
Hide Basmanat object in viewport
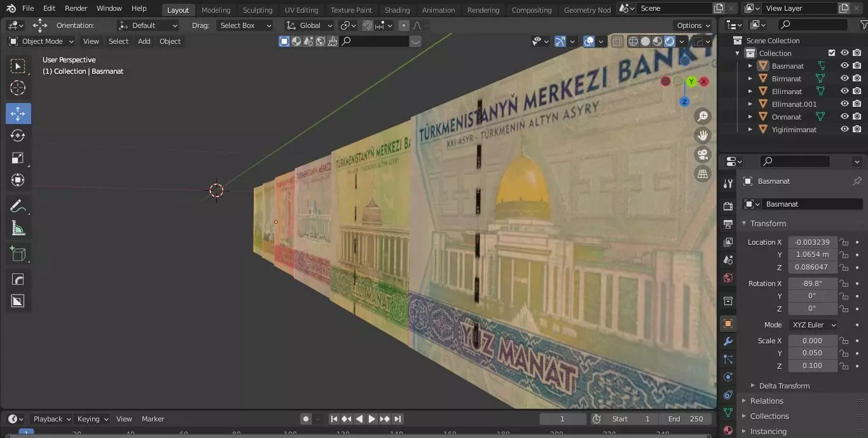[x=844, y=66]
